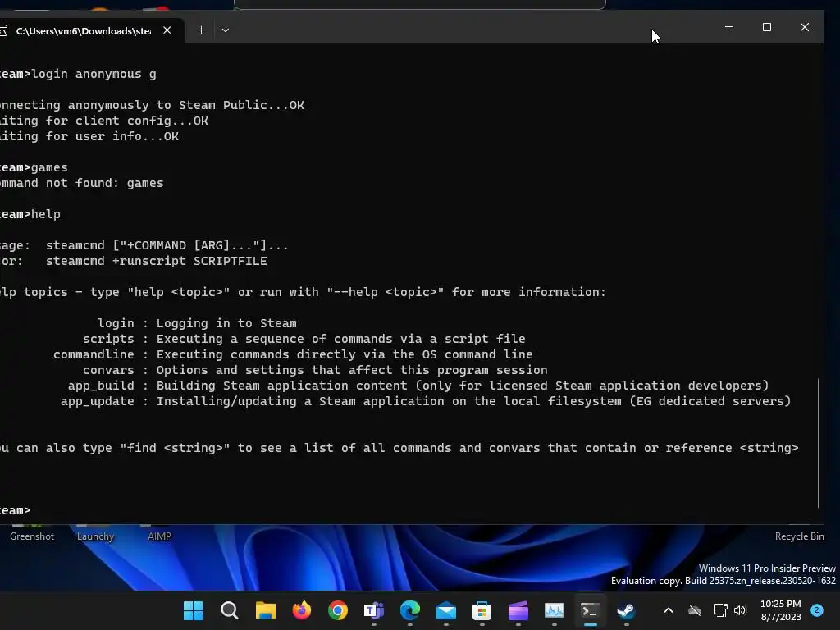Image resolution: width=840 pixels, height=630 pixels.
Task: Open File Explorer from taskbar
Action: [266, 610]
